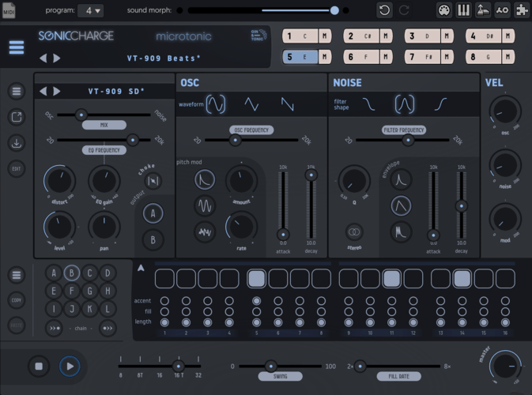Screen dimensions: 532x395
Task: Select noise pitch mod mode
Action: tap(205, 232)
